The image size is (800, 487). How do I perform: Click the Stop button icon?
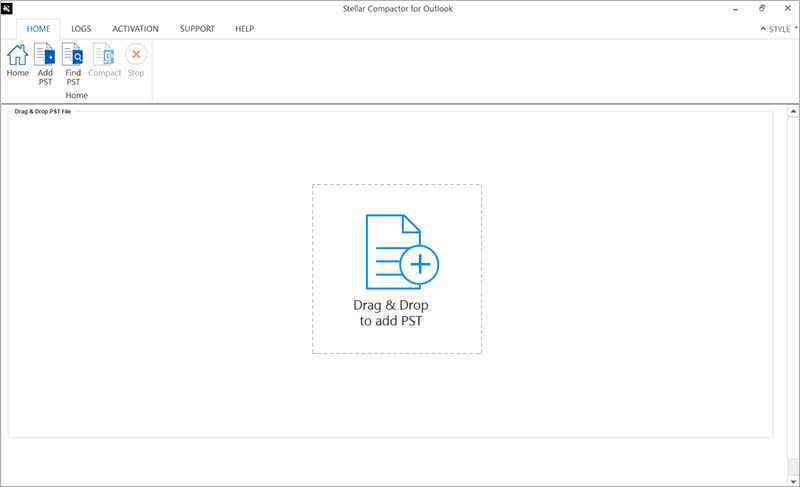[136, 54]
